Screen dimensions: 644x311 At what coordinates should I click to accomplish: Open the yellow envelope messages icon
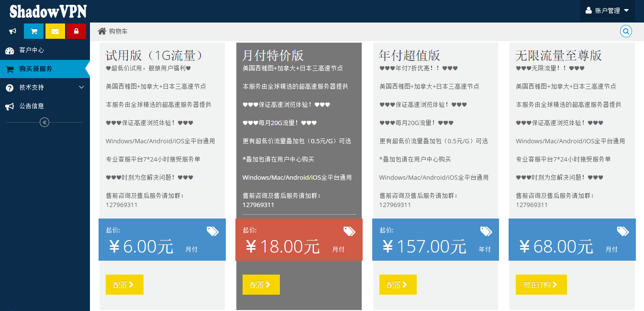(55, 31)
